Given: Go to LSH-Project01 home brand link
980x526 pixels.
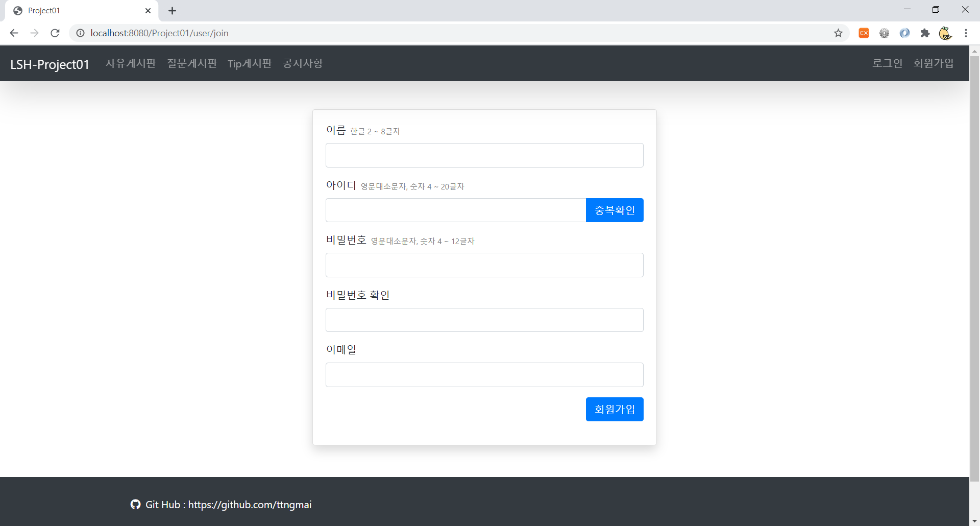Looking at the screenshot, I should 50,64.
